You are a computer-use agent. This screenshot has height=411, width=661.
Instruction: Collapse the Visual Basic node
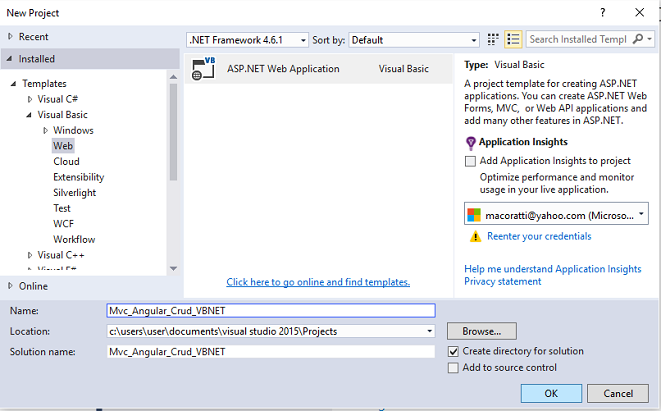[x=29, y=115]
